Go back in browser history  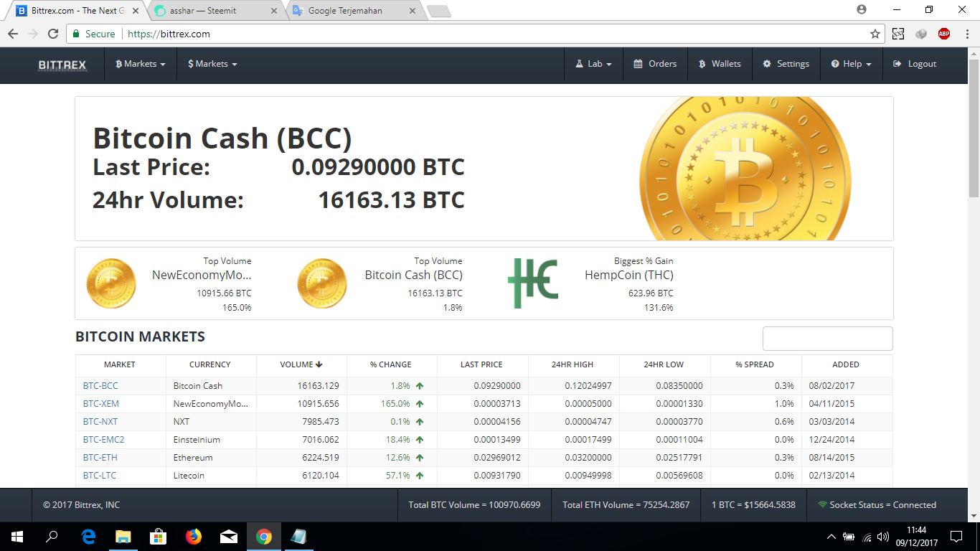click(x=13, y=34)
